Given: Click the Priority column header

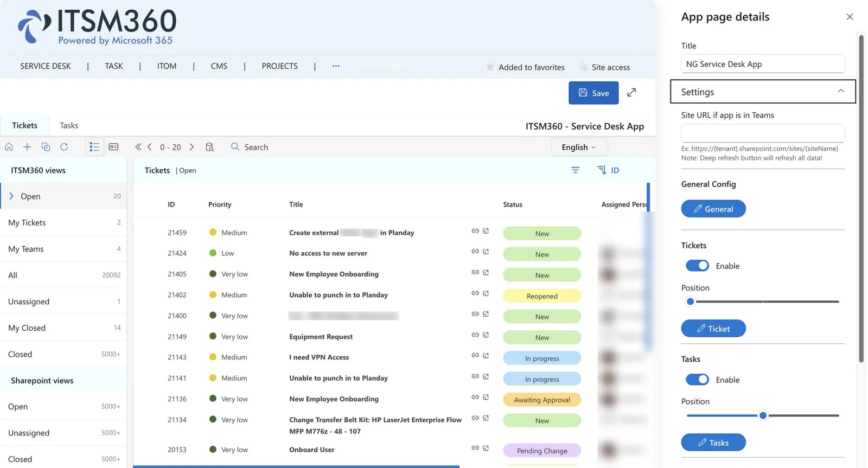Looking at the screenshot, I should [x=220, y=204].
